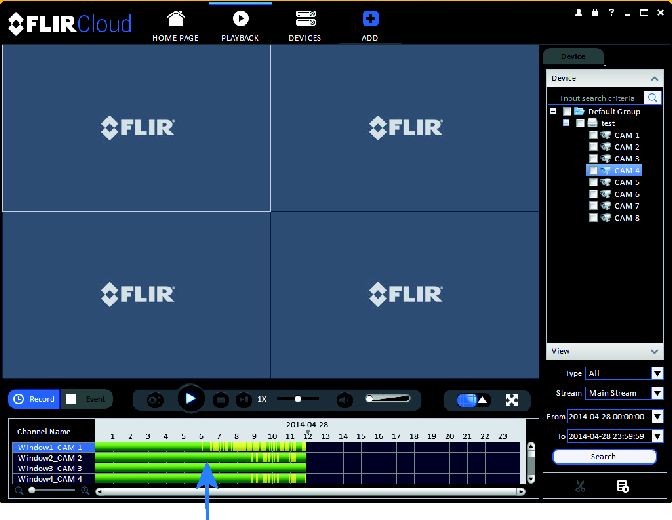
Task: Check the CAM 7 checkbox
Action: 593,206
